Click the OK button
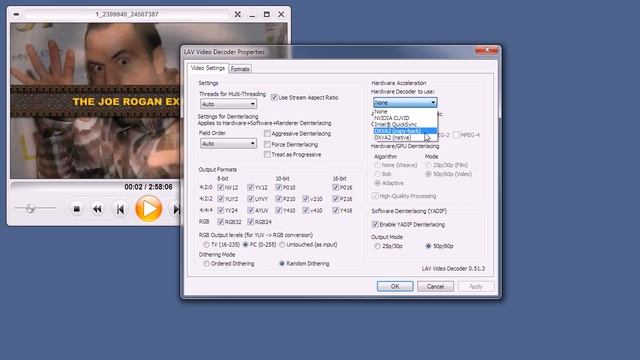 (395, 287)
